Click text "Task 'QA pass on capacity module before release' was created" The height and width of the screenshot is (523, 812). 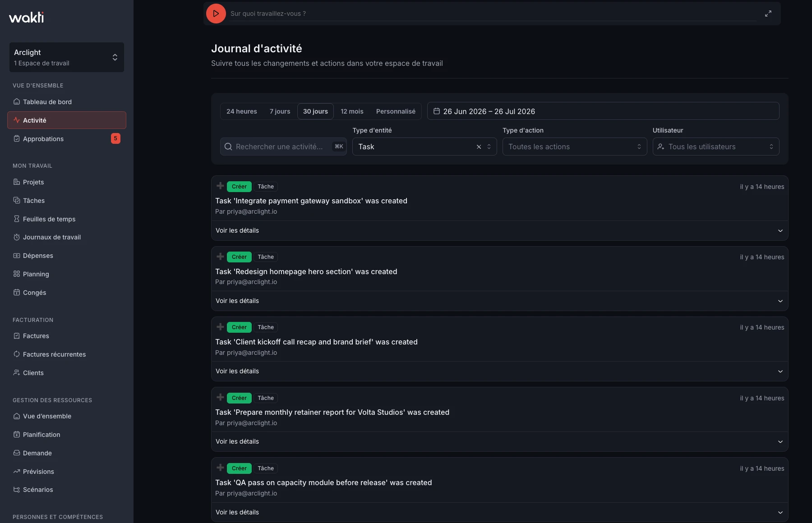pyautogui.click(x=323, y=482)
